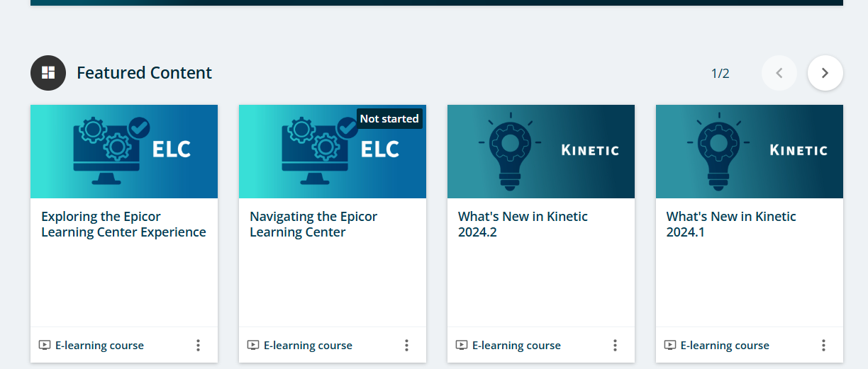
Task: Open Exploring the Epicor Learning Center Experience title
Action: point(123,224)
